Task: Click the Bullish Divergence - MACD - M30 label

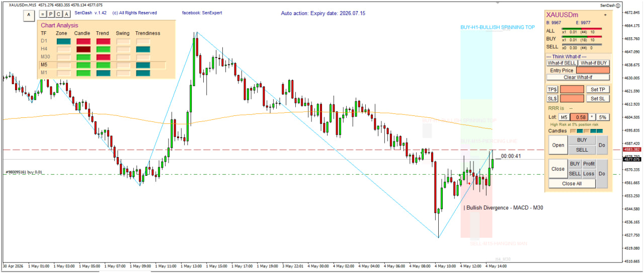Action: [504, 208]
